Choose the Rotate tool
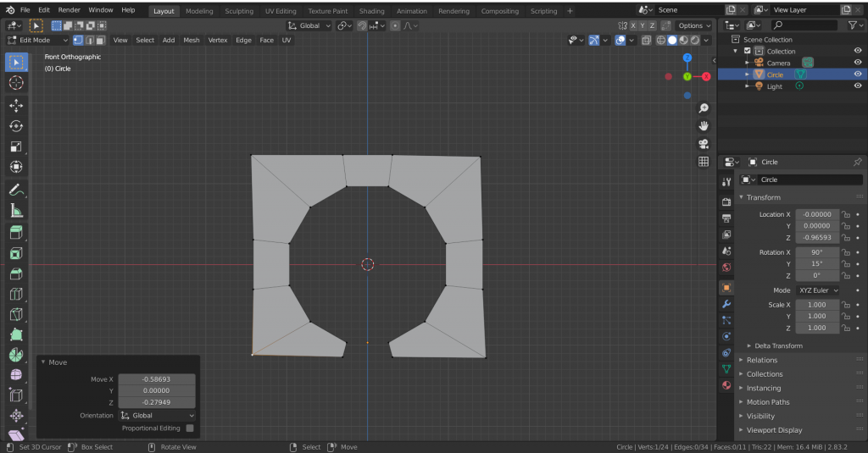The height and width of the screenshot is (453, 868). (x=16, y=126)
